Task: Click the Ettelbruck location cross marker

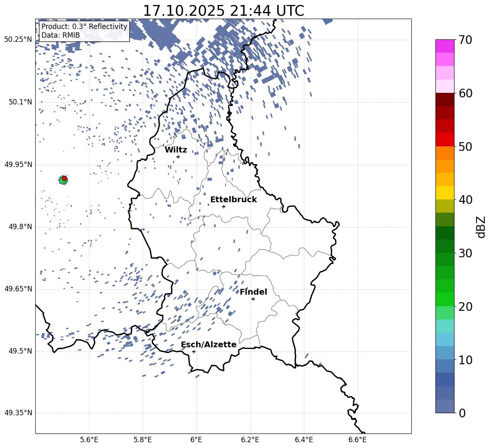Action: tap(224, 206)
